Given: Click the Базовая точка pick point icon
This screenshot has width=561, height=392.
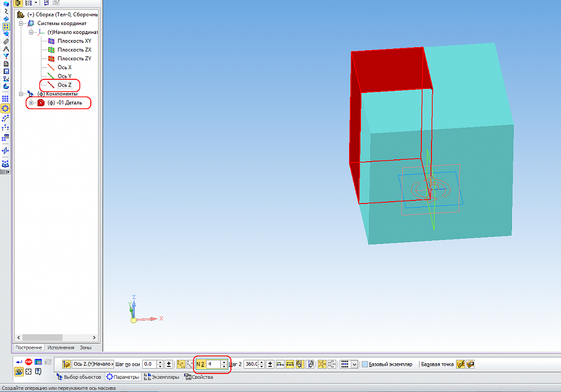Looking at the screenshot, I should 460,364.
